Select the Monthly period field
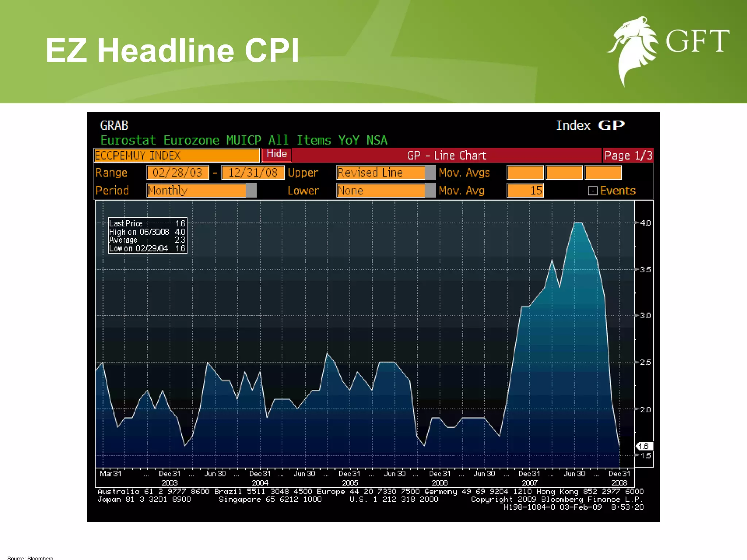The image size is (747, 560). tap(196, 190)
